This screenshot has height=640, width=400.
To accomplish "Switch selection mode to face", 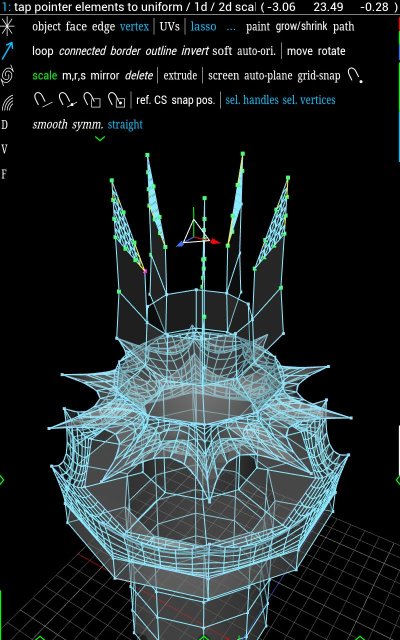I will pyautogui.click(x=76, y=27).
